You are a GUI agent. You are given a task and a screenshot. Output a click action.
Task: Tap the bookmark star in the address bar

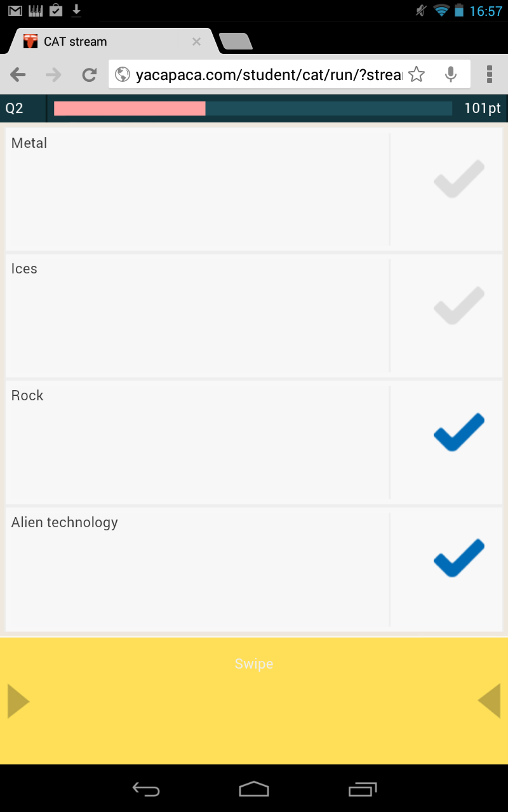click(x=417, y=74)
